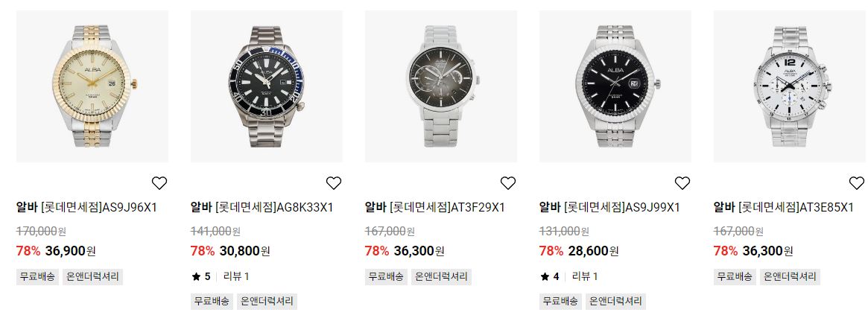Open black dial AS9J99X1 watch image
Viewport: 868px width, 321px height.
[x=615, y=86]
